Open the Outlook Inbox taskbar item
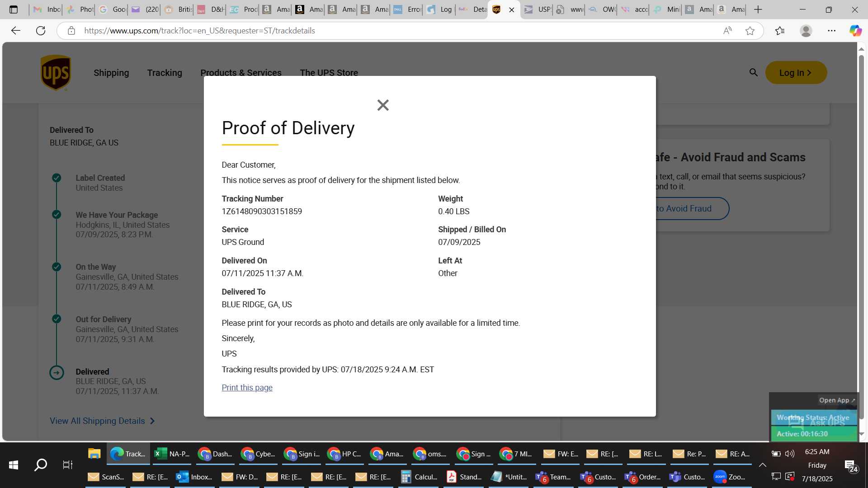The image size is (868, 488). (x=194, y=477)
